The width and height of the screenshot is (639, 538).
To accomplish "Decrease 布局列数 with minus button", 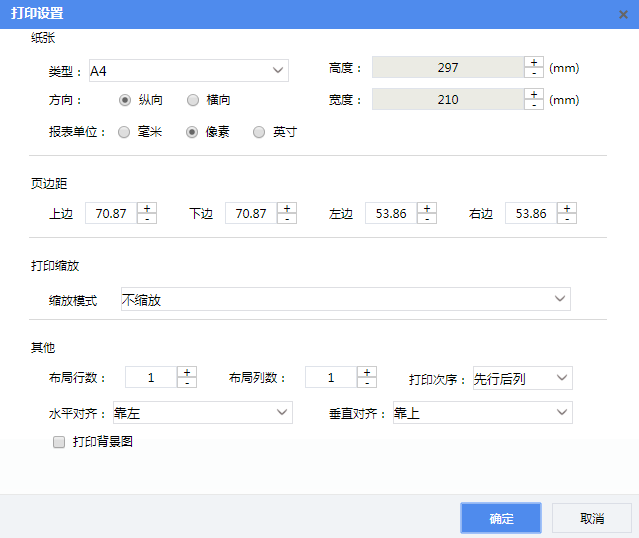I will click(x=367, y=383).
